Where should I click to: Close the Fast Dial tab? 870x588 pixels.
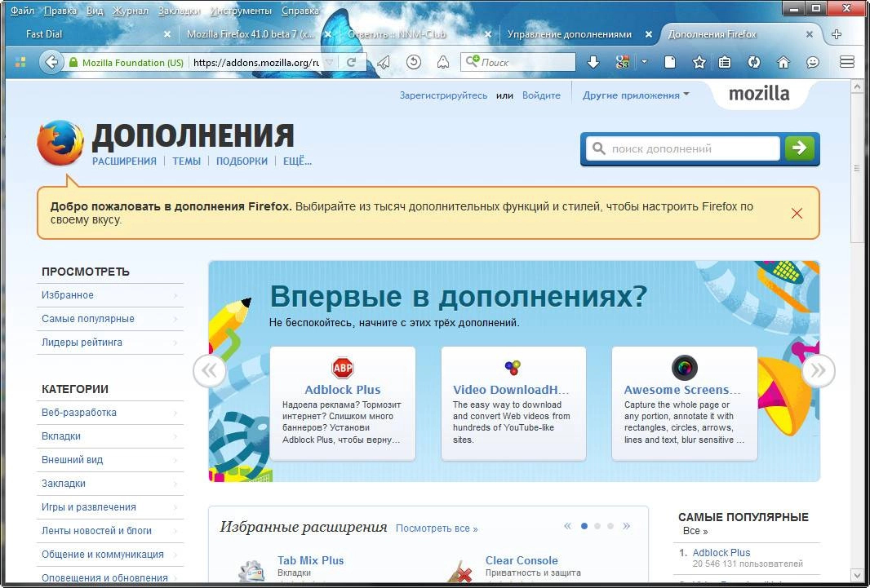pyautogui.click(x=167, y=34)
